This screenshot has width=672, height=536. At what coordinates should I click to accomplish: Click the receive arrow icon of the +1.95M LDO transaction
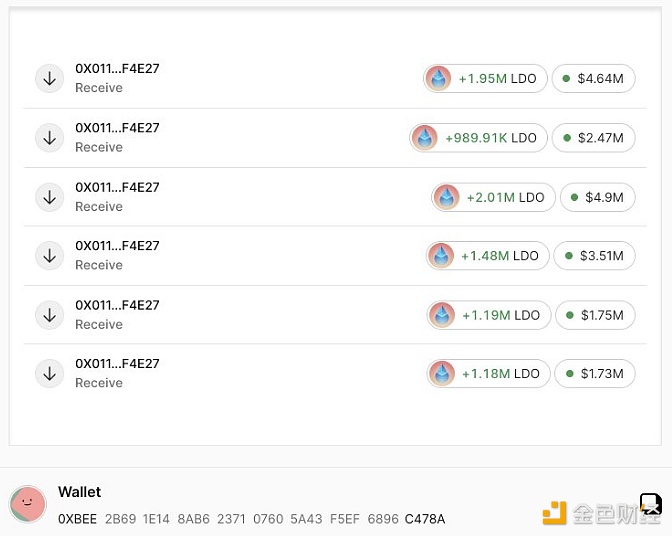point(49,78)
